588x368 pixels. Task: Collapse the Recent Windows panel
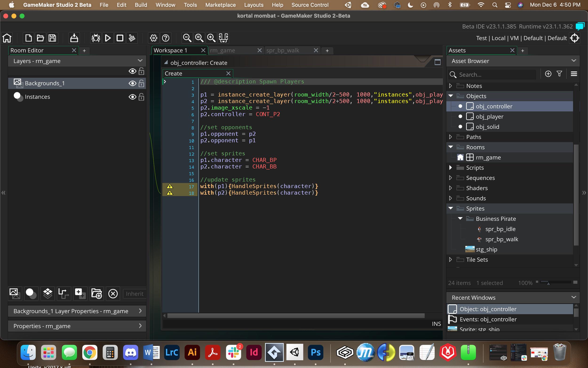point(574,297)
